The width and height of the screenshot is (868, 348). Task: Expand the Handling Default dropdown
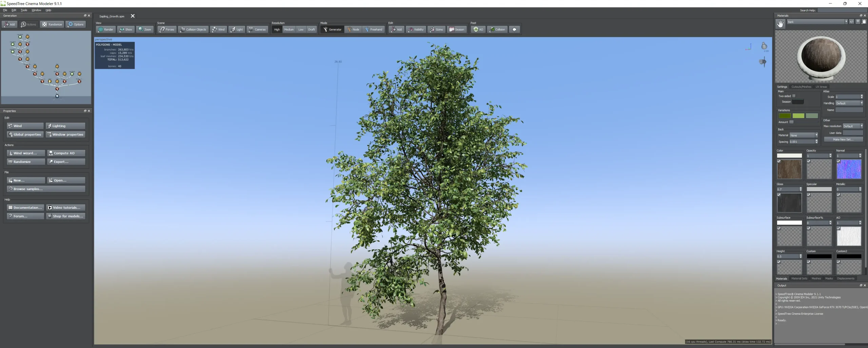[x=849, y=103]
